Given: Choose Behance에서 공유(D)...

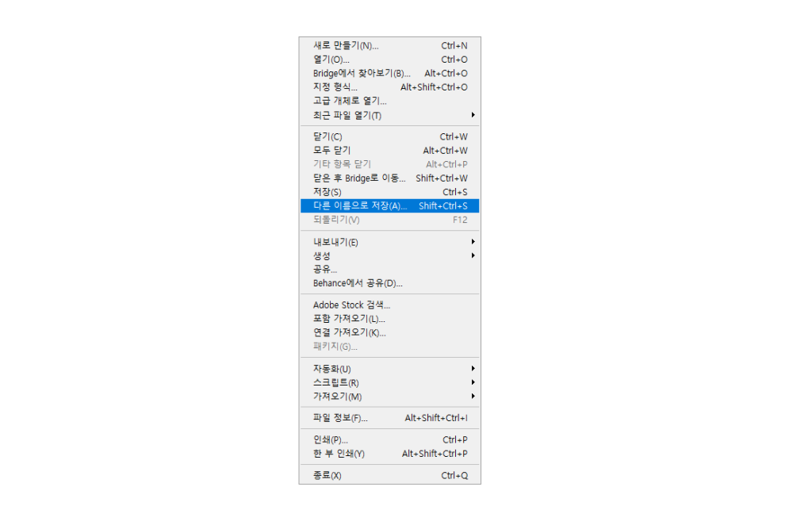Looking at the screenshot, I should click(x=389, y=283).
